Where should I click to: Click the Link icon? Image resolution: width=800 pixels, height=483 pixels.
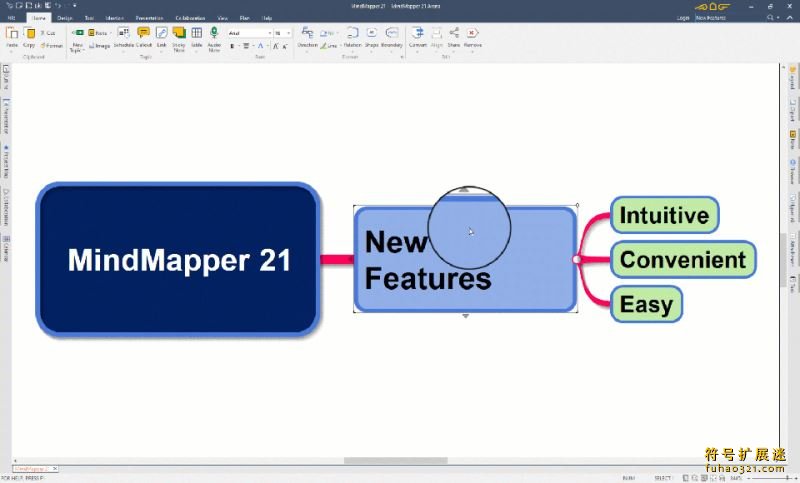point(162,33)
